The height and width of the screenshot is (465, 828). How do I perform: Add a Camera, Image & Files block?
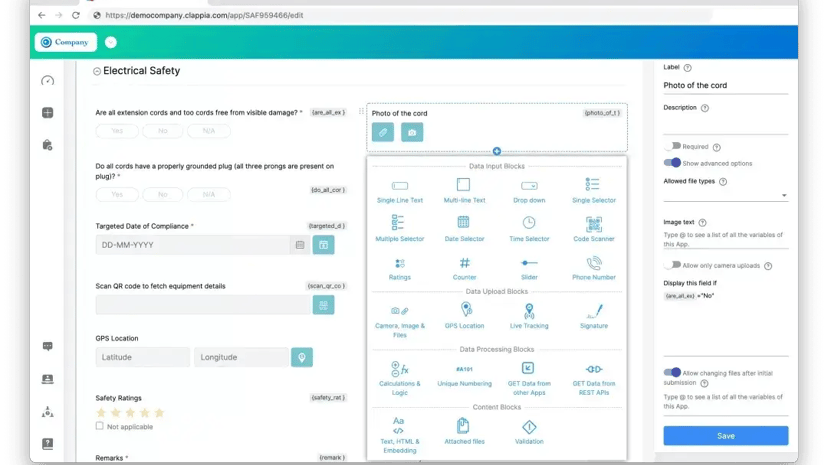(400, 321)
